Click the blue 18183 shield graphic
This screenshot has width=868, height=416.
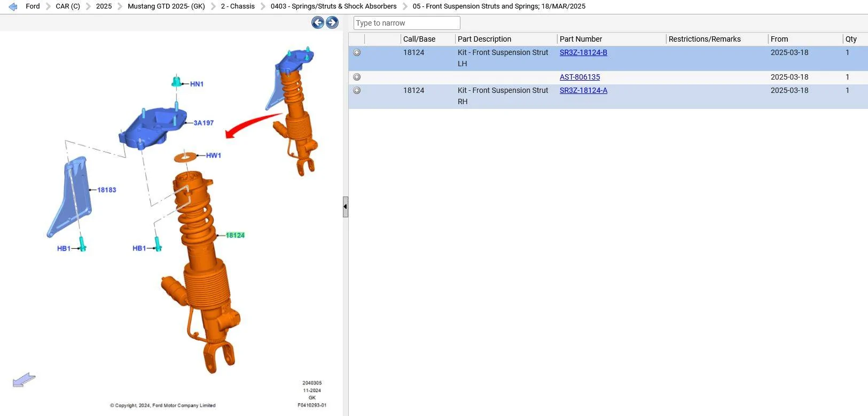[69, 198]
